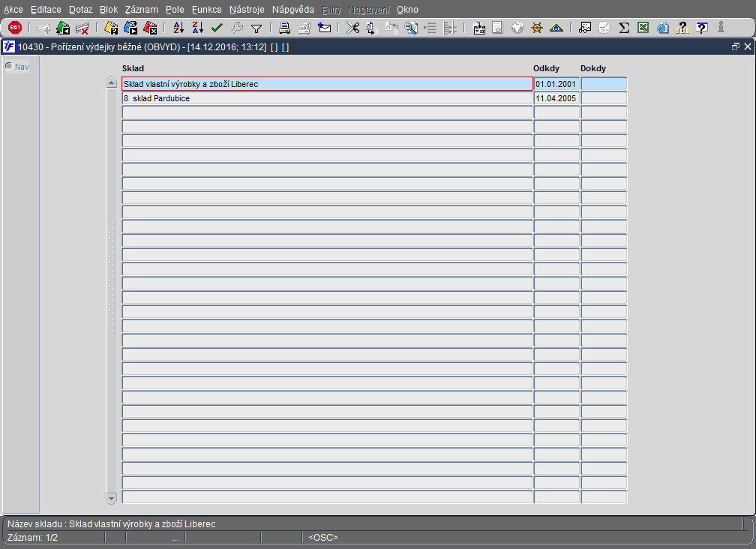
Task: Open the Funkce menu
Action: pyautogui.click(x=207, y=10)
